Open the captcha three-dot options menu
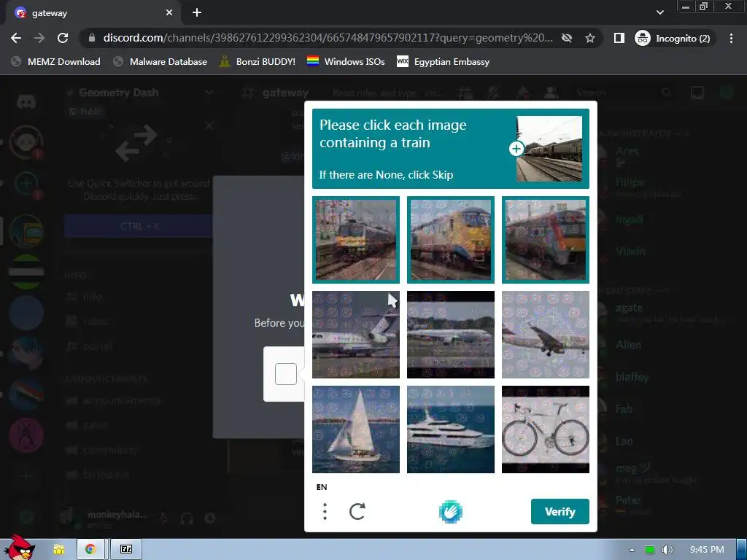Image resolution: width=747 pixels, height=560 pixels. click(325, 511)
